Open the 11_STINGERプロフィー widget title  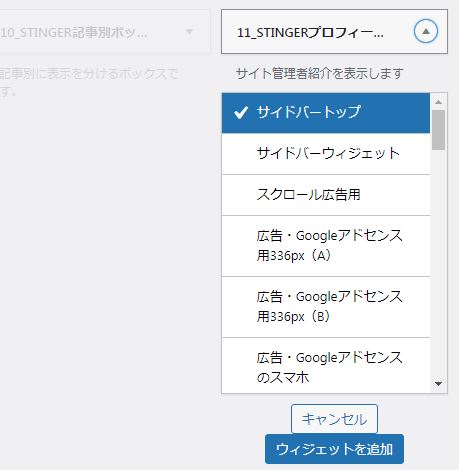[310, 33]
